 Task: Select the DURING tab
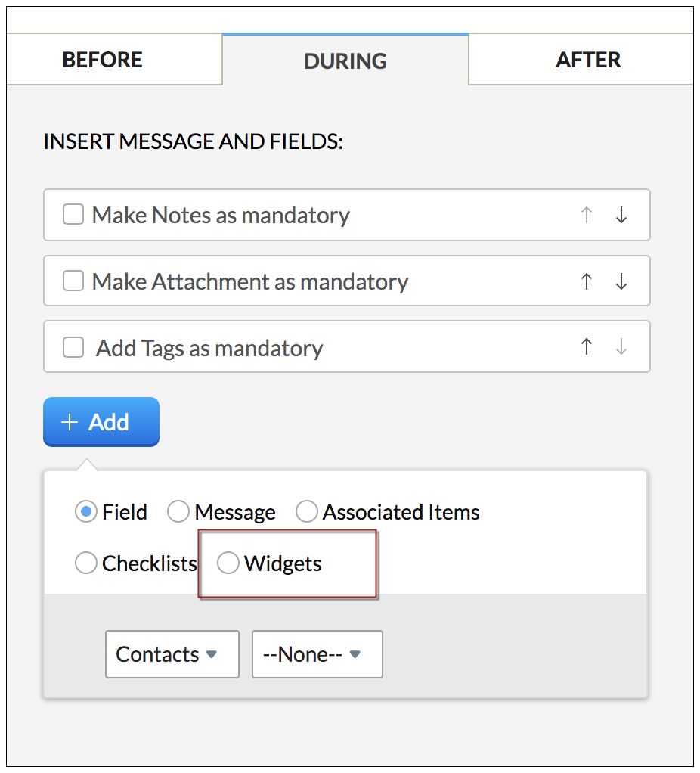pyautogui.click(x=345, y=61)
